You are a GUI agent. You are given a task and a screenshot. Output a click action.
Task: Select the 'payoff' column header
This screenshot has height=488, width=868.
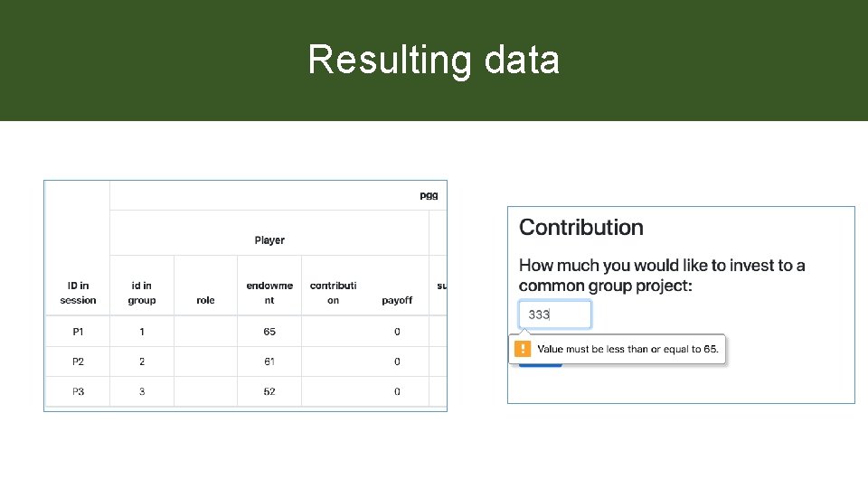(x=397, y=300)
